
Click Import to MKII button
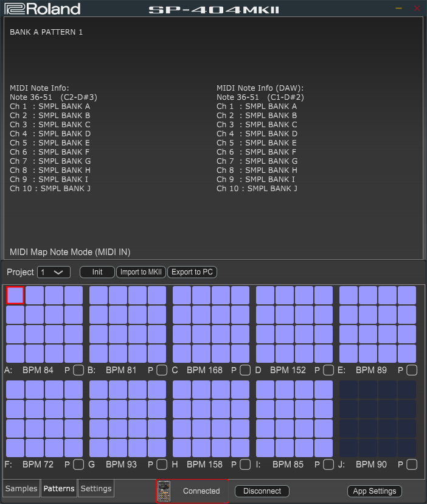[x=141, y=272]
